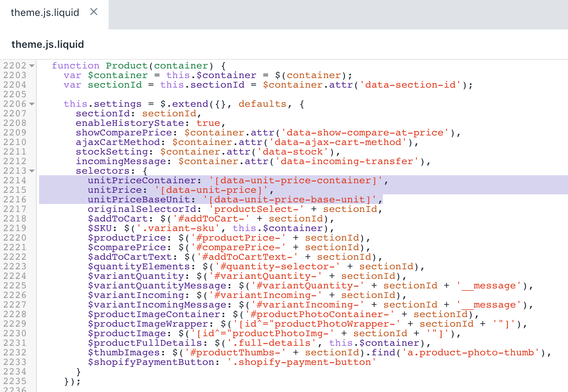This screenshot has height=392, width=568.
Task: Close the theme.js.liquid tab
Action: pyautogui.click(x=93, y=12)
